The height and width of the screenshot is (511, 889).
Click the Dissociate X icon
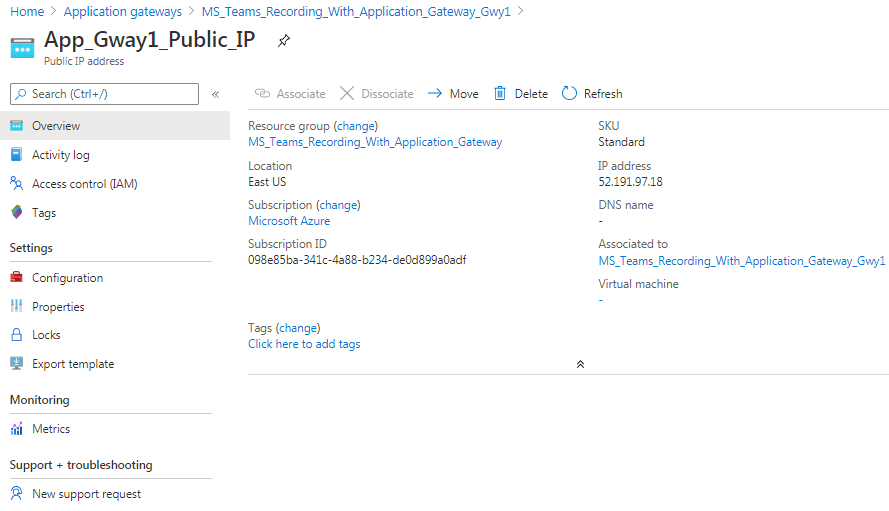pyautogui.click(x=347, y=94)
